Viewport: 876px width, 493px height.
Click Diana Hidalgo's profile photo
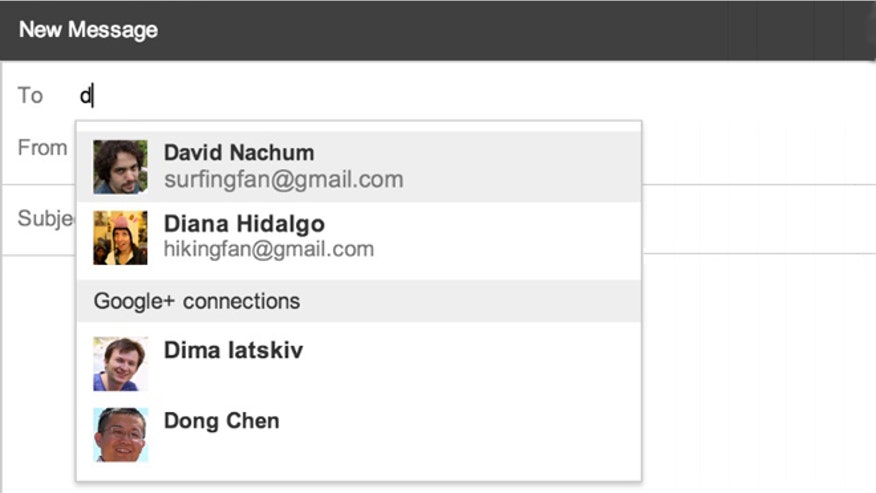tap(120, 238)
